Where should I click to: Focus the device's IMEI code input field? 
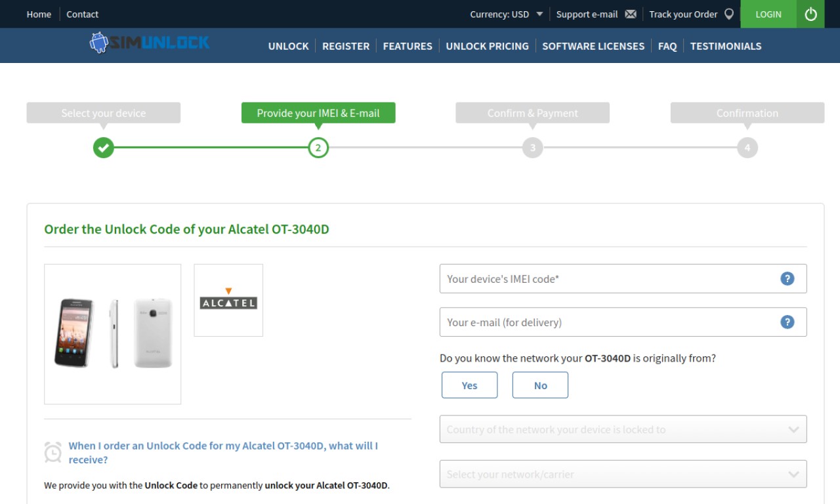click(x=623, y=278)
